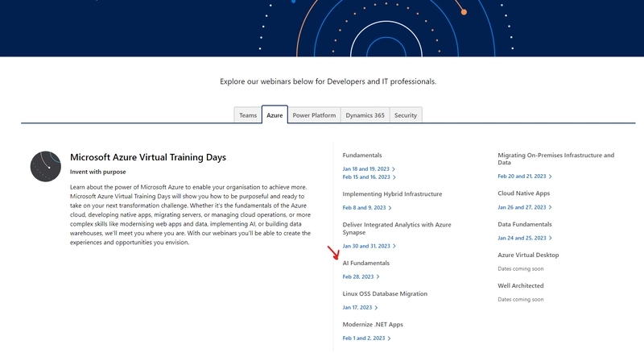Viewport: 644px width, 353px height.
Task: Open the Power Platform tab
Action: 314,115
